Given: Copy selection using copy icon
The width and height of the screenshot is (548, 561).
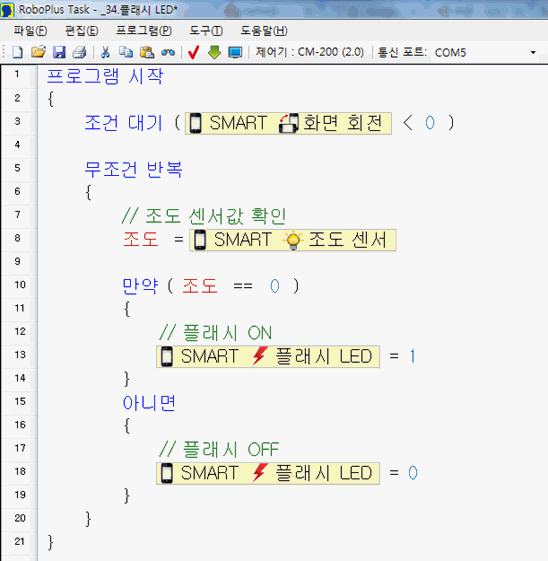Looking at the screenshot, I should (x=126, y=52).
